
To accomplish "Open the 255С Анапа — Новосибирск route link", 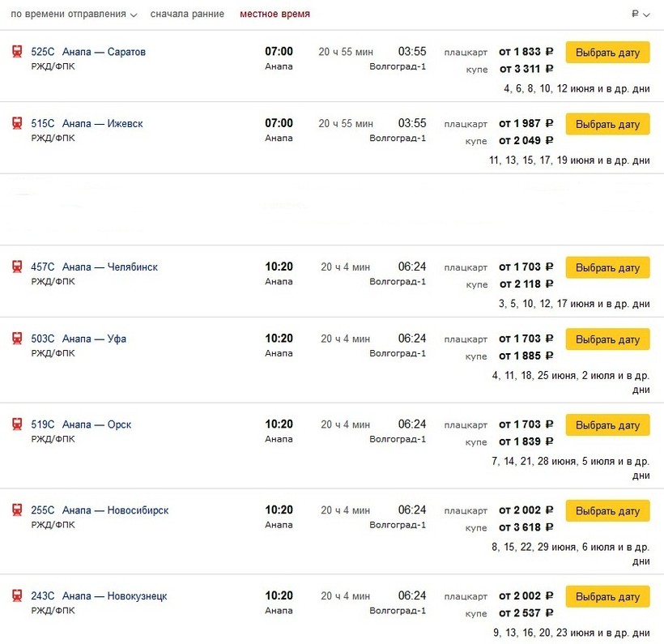I will (x=100, y=510).
